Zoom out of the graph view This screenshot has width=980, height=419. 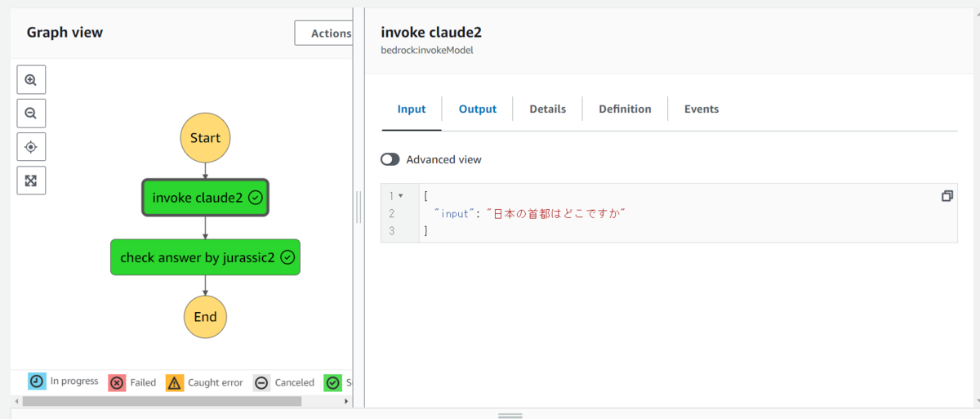pos(31,114)
